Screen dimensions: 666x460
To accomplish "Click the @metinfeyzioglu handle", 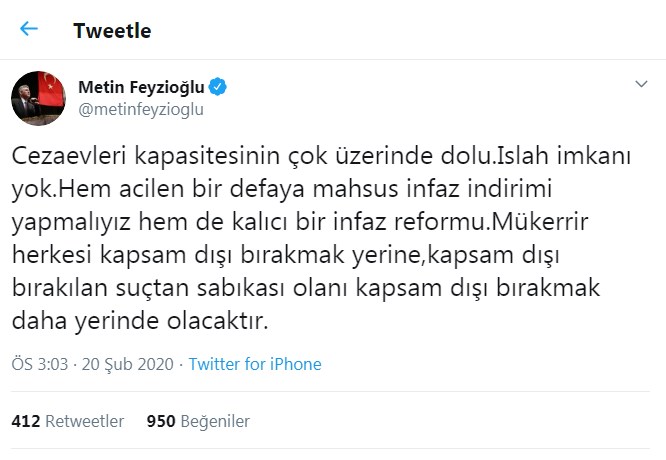I will coord(142,109).
